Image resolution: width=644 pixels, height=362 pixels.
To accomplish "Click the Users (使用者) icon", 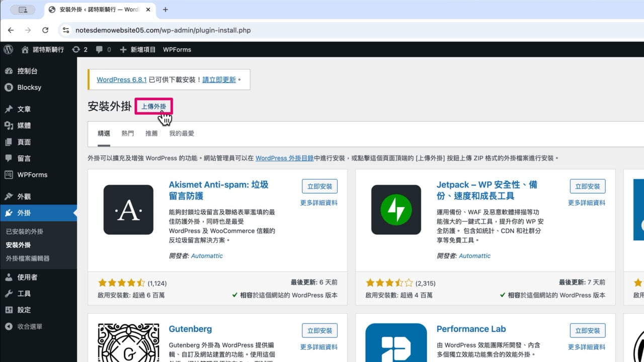I will pyautogui.click(x=9, y=277).
